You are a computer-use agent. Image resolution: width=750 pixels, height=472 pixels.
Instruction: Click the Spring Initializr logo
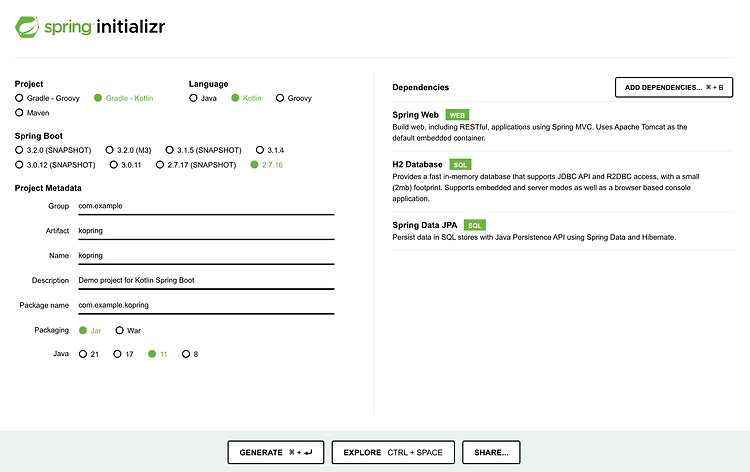click(90, 27)
